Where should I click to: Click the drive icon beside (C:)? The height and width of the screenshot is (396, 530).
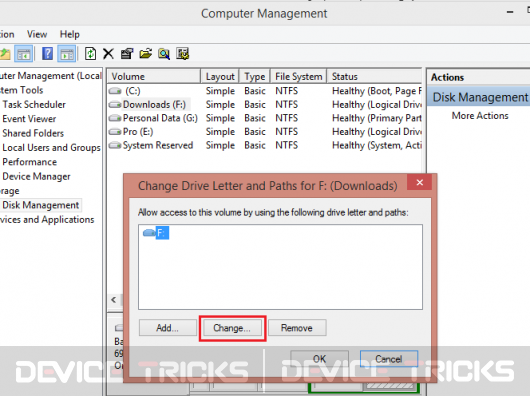(x=115, y=91)
